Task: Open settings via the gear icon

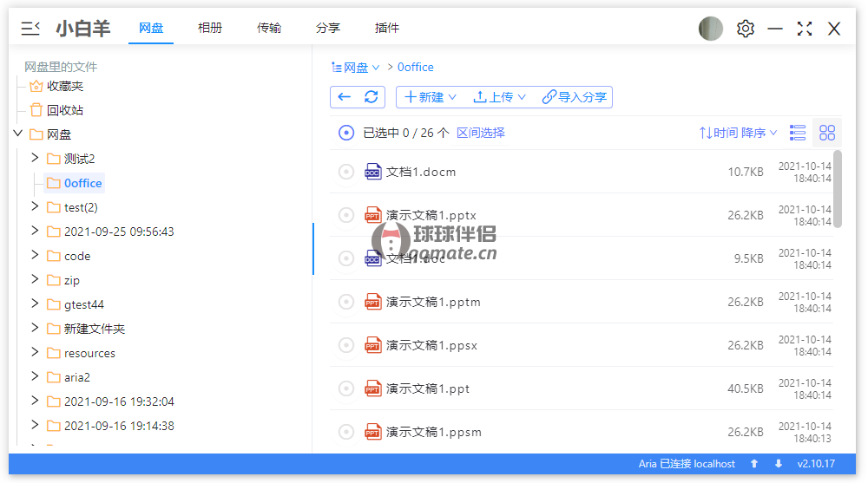Action: 745,29
